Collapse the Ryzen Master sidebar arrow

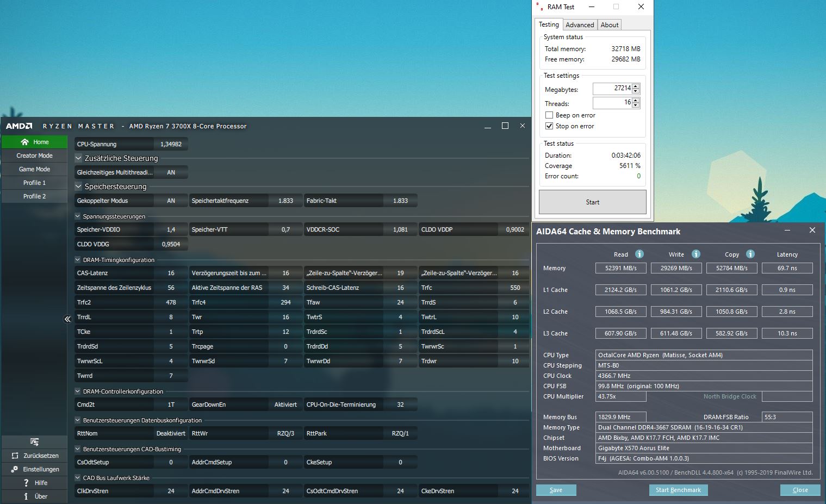[x=67, y=319]
